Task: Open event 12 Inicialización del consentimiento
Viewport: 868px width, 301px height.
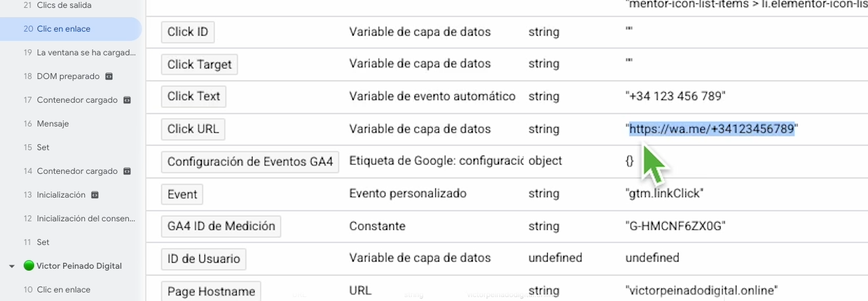Action: click(x=85, y=219)
